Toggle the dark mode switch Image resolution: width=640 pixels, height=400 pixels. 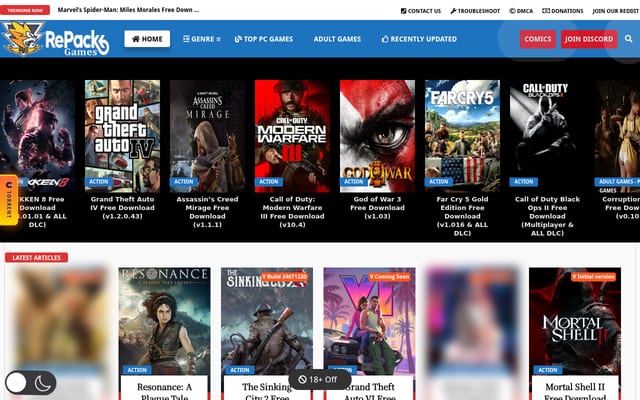31,382
